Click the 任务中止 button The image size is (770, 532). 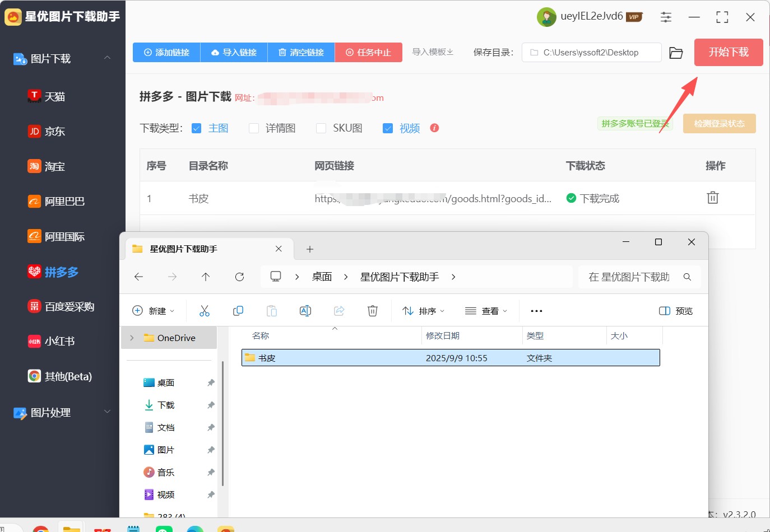368,52
